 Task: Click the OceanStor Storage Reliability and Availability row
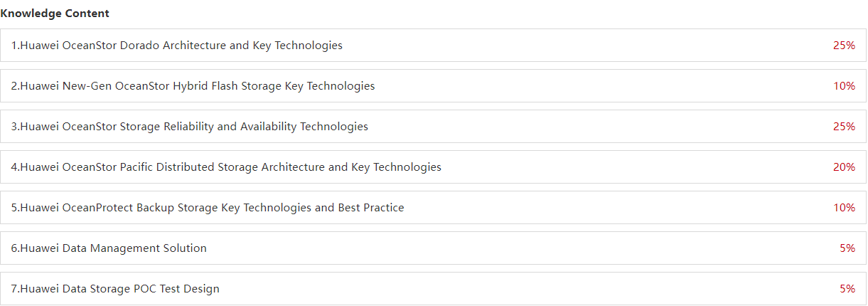[433, 126]
